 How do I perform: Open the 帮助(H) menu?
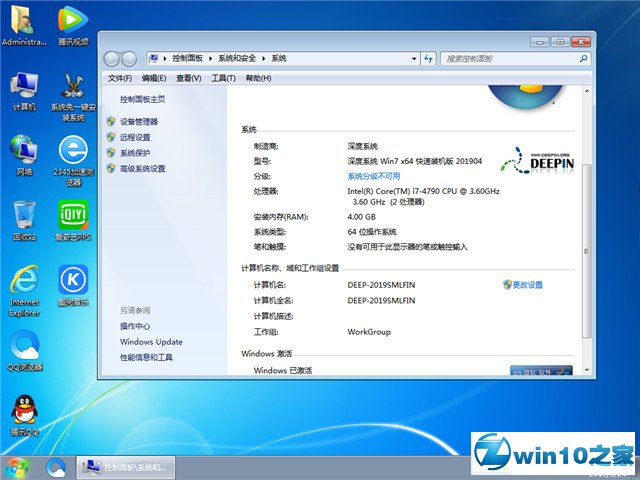tap(258, 78)
